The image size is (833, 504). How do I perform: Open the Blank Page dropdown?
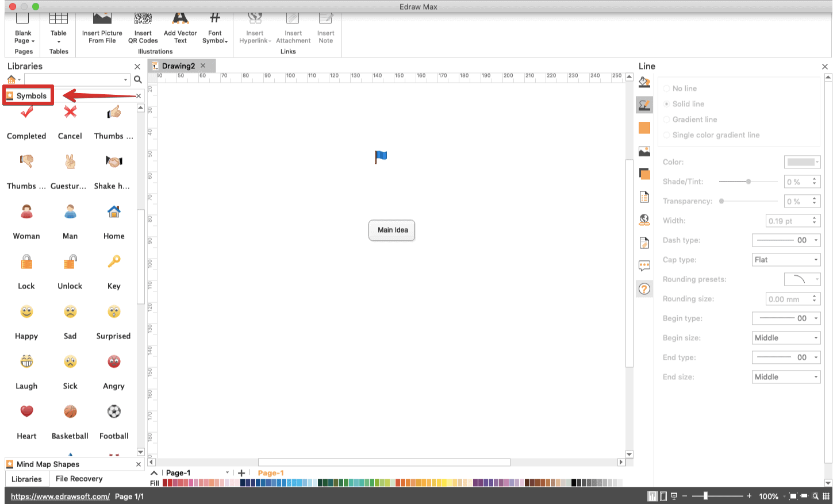[x=23, y=29]
